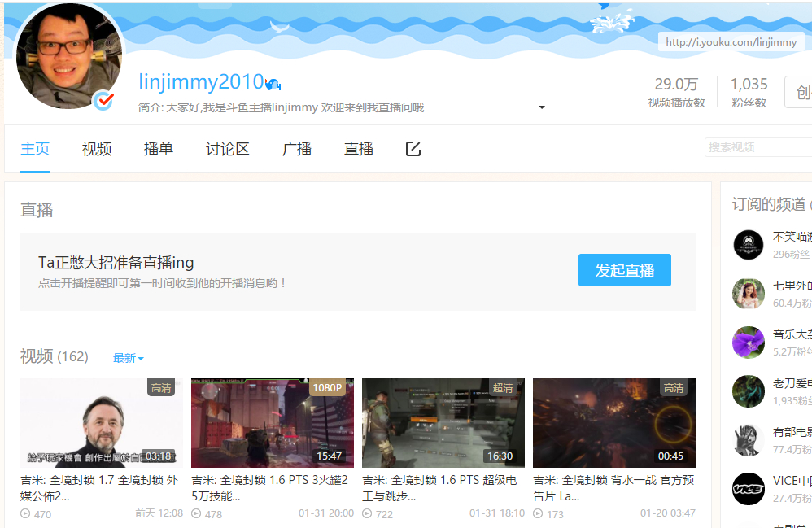Click play count icon under 全境封锁 1.7 video
812x528 pixels.
[25, 514]
